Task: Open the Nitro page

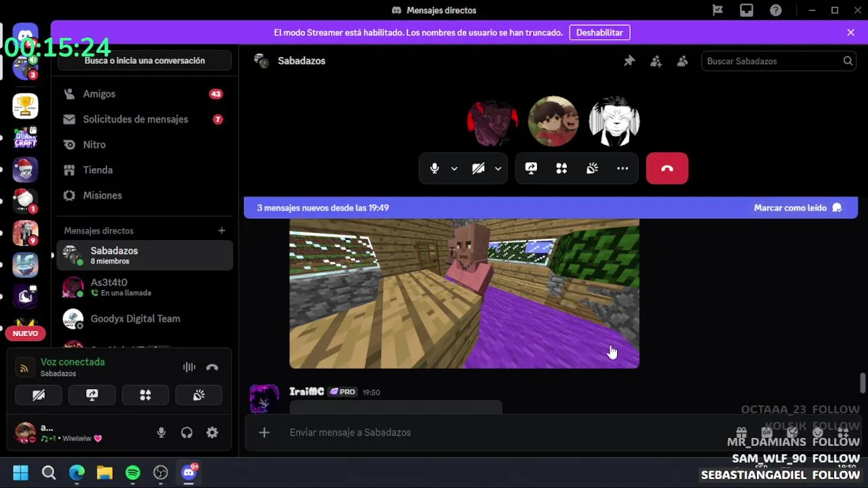Action: [x=144, y=145]
